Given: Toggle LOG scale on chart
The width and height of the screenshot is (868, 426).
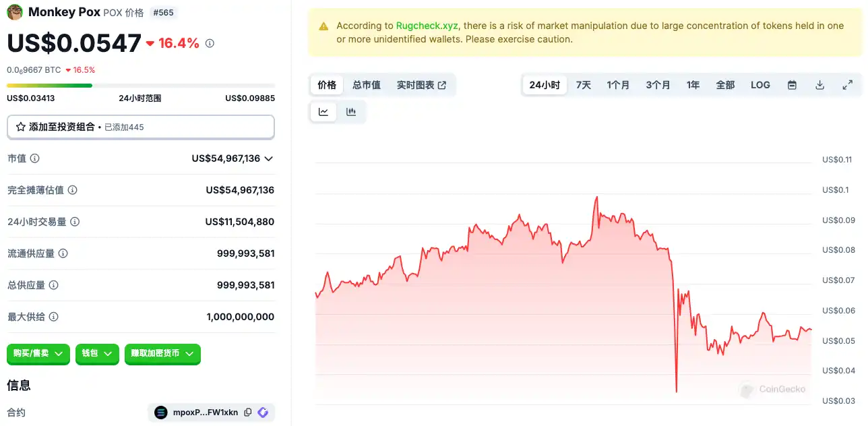Looking at the screenshot, I should coord(760,85).
